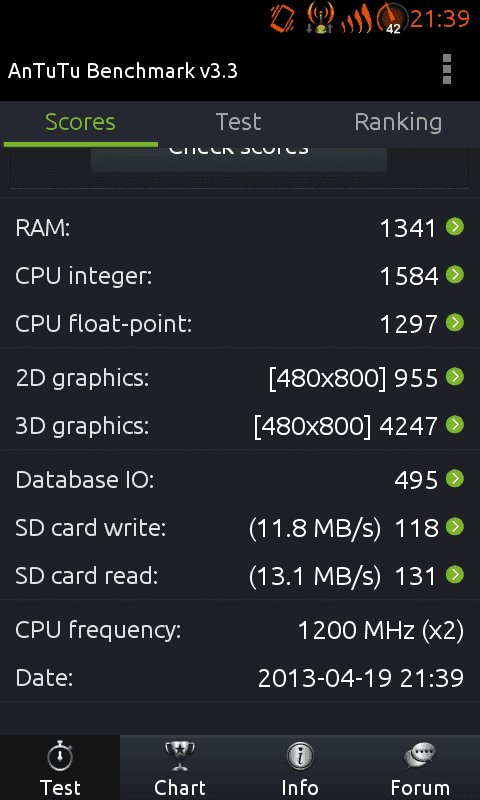Select the Scores tab
The image size is (480, 800).
tap(80, 122)
